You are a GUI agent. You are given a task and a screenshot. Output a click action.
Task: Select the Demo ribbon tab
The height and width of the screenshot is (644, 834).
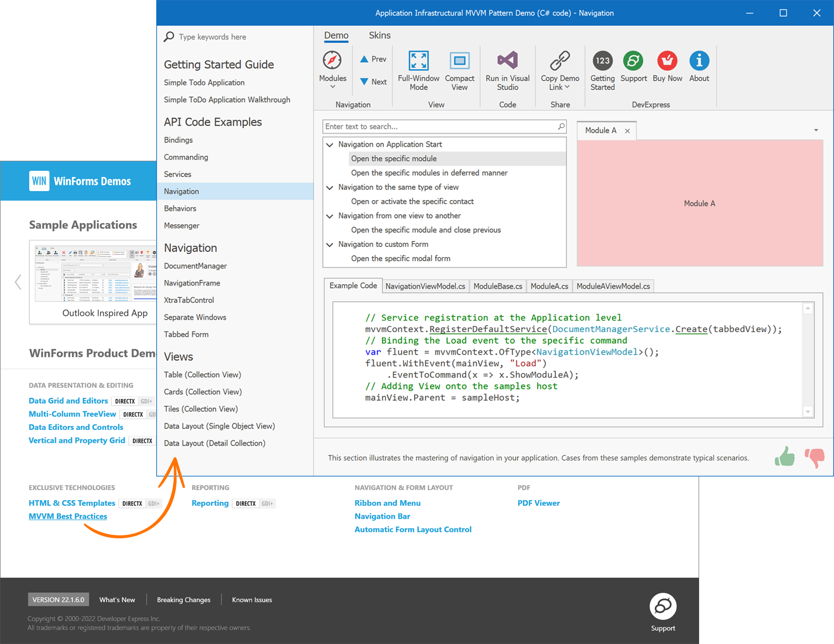point(336,35)
